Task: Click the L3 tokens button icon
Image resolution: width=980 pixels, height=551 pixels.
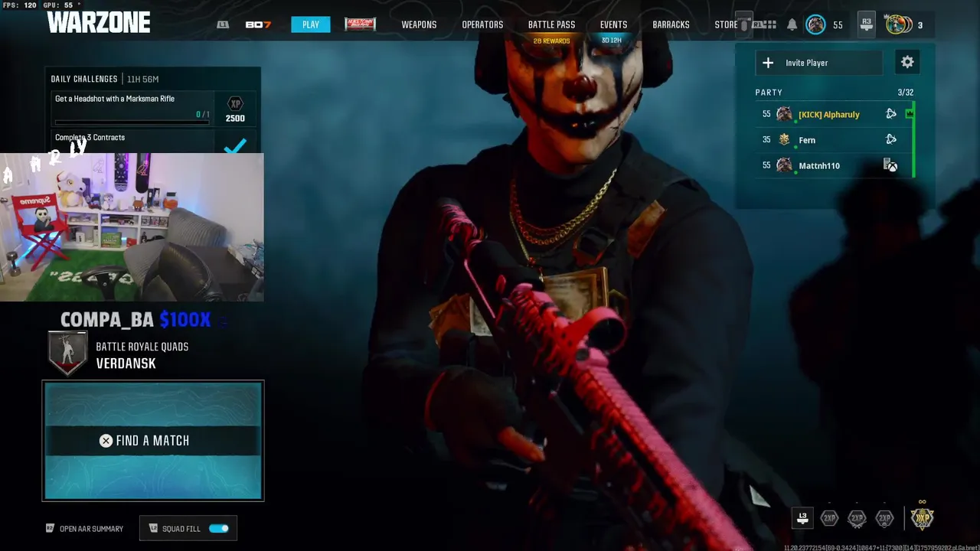Action: pos(802,518)
